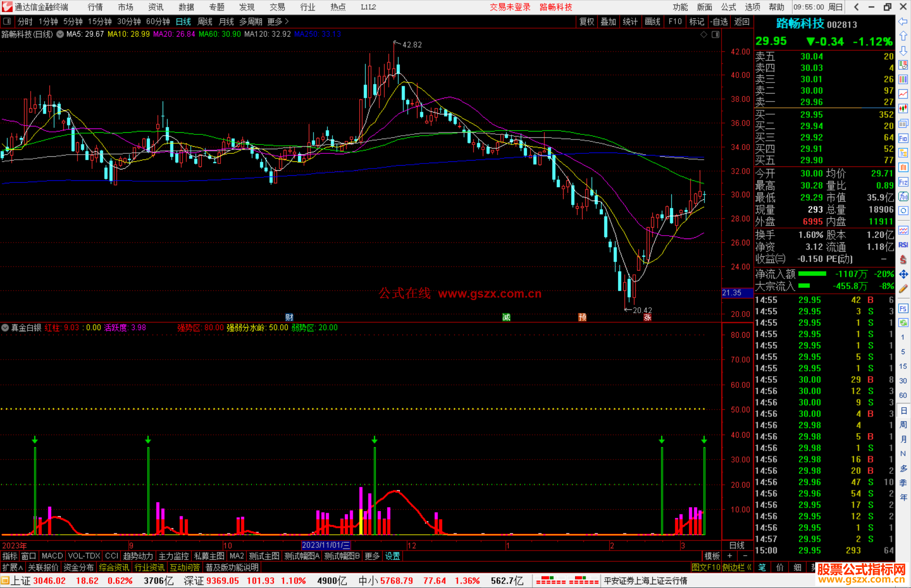Click the 复权 button

pos(586,21)
